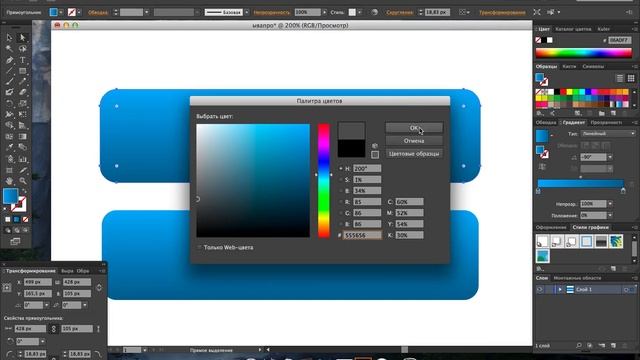Choose the Rotate tool
Image resolution: width=640 pixels, height=360 pixels.
(x=9, y=103)
